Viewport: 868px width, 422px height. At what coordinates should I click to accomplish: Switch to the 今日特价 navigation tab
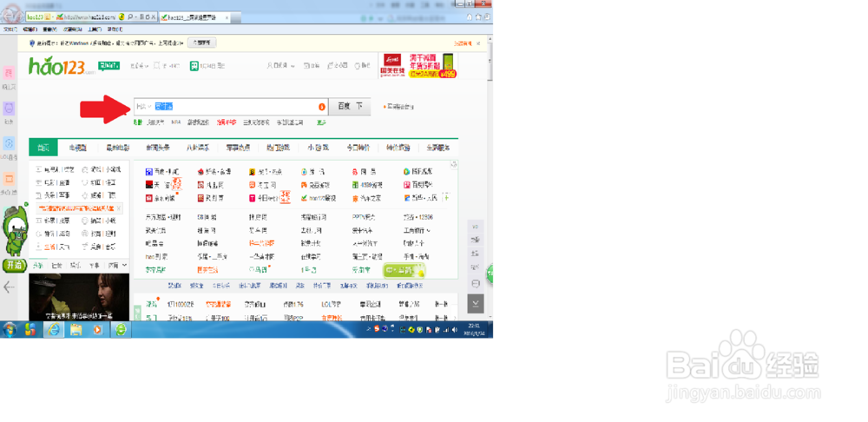(358, 148)
